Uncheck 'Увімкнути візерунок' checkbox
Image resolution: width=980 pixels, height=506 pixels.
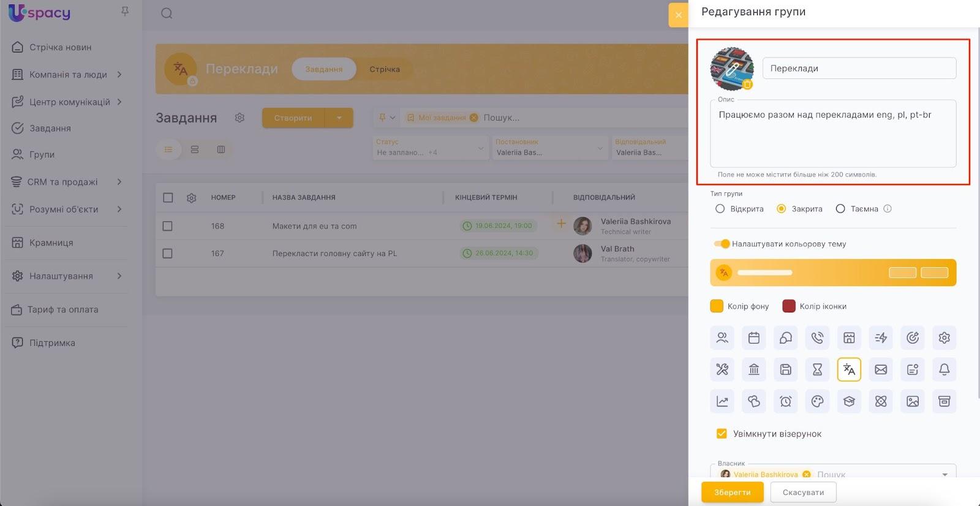pos(722,434)
